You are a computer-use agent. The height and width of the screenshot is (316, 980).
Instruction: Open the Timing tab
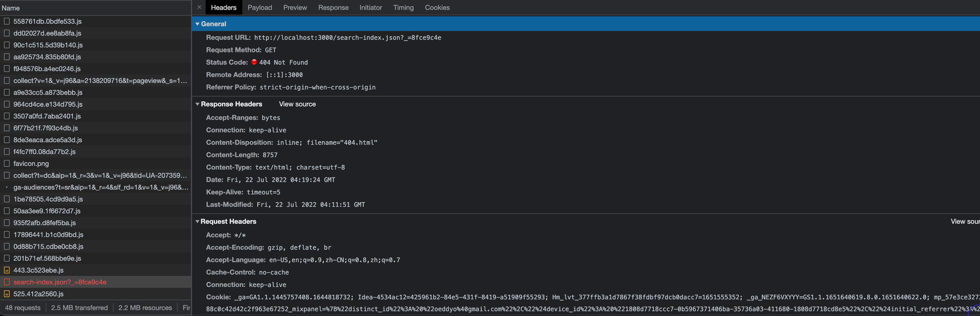(403, 7)
